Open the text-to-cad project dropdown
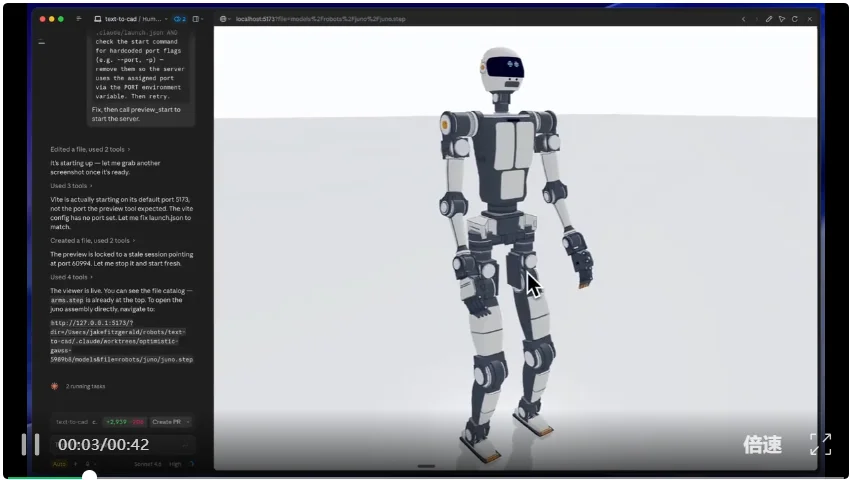This screenshot has width=850, height=480. (x=131, y=19)
